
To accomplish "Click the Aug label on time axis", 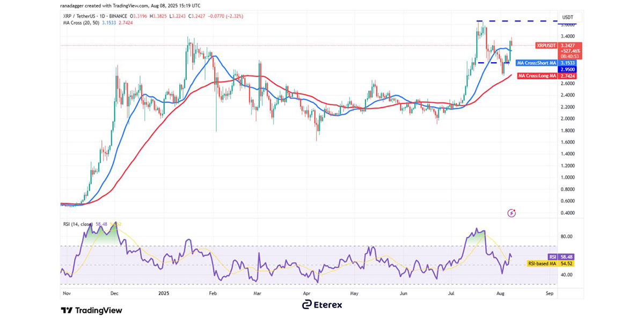I will 500,294.
